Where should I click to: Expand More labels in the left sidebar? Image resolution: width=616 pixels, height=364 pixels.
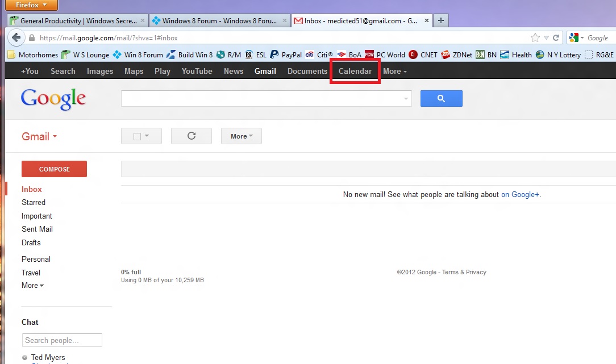[32, 286]
